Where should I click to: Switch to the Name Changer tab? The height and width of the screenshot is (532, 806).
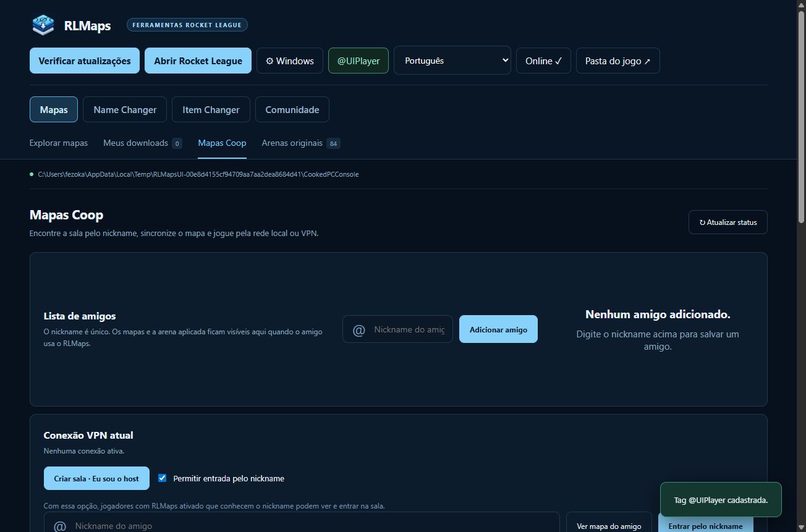(125, 109)
